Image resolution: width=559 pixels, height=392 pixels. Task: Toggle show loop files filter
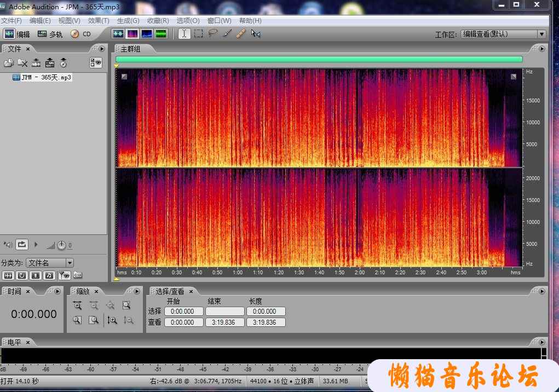pyautogui.click(x=22, y=275)
